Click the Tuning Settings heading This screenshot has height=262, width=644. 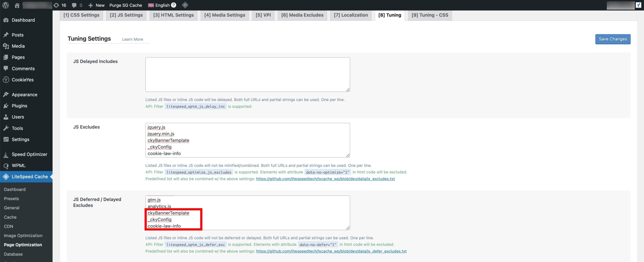[x=89, y=39]
